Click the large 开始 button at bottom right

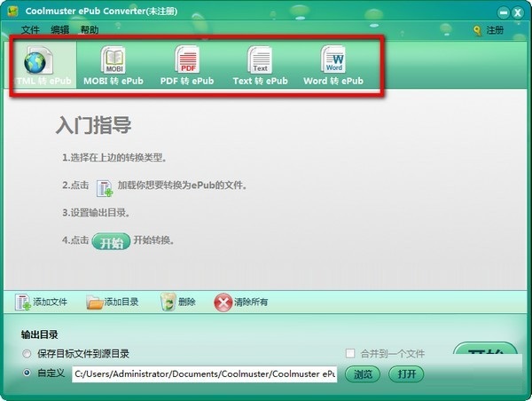pyautogui.click(x=486, y=349)
